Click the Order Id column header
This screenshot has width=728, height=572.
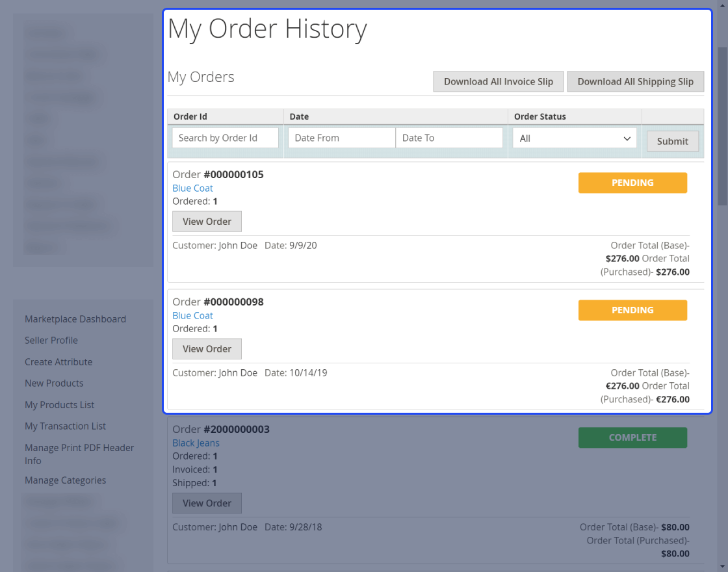[190, 116]
